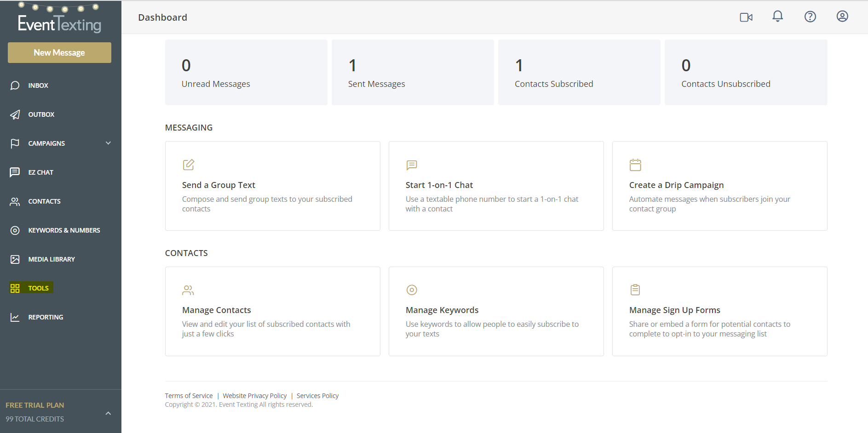Screen dimensions: 868x433
Task: Click 'Use keywords to allow people' description
Action: click(x=492, y=329)
